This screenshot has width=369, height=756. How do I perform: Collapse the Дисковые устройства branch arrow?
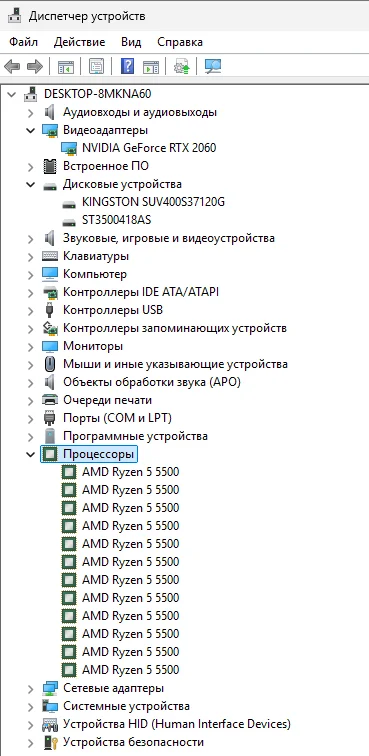tap(30, 184)
